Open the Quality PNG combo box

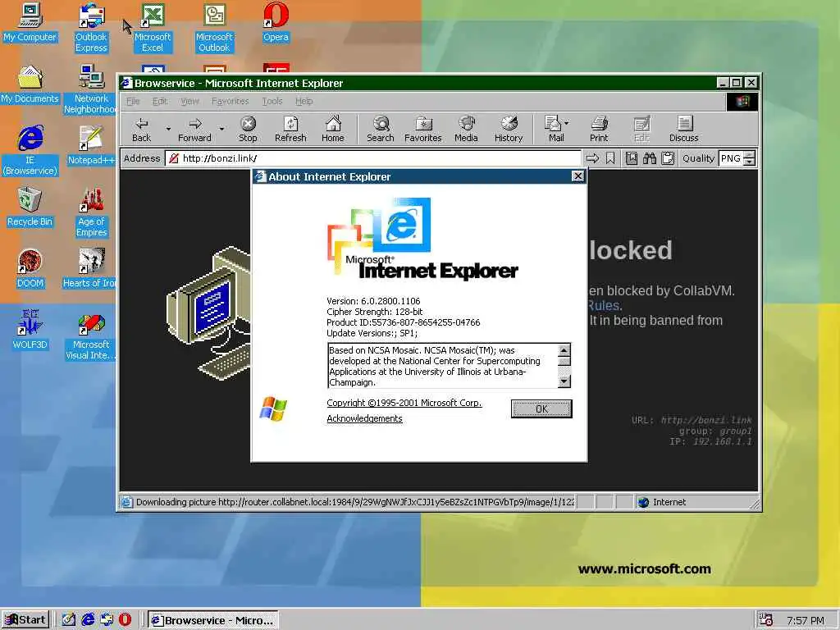click(737, 158)
